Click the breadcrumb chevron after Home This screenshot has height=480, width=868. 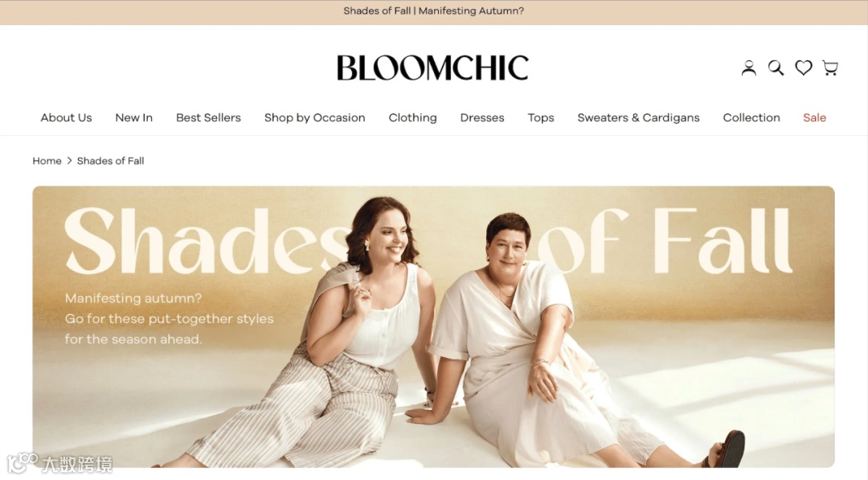(69, 161)
